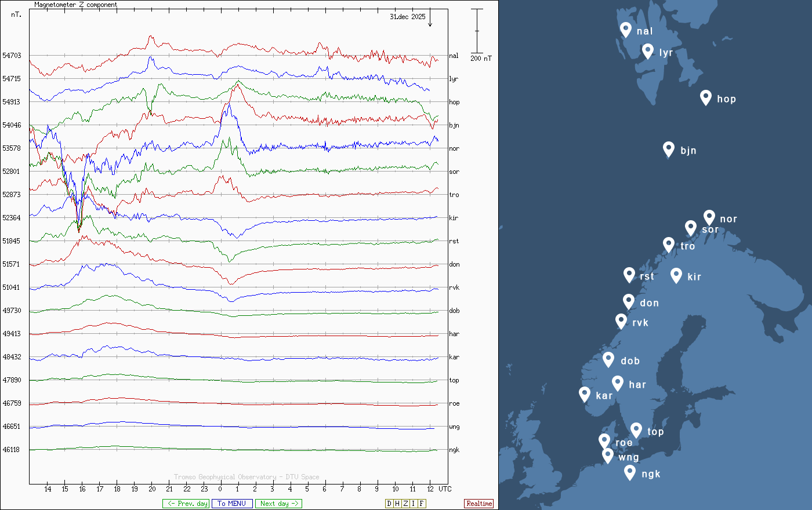The image size is (812, 510).
Task: Click the nal station map pin
Action: click(x=625, y=29)
